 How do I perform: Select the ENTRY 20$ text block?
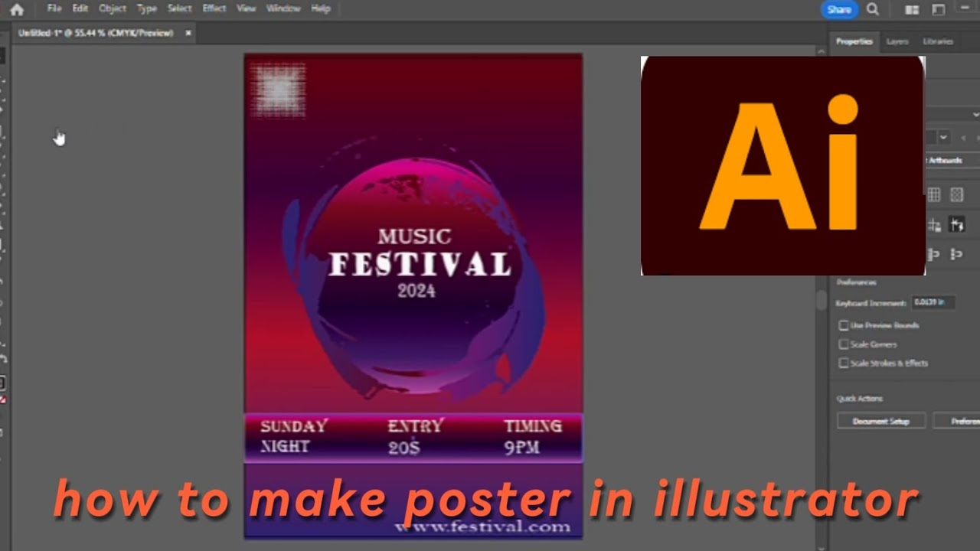pyautogui.click(x=415, y=436)
